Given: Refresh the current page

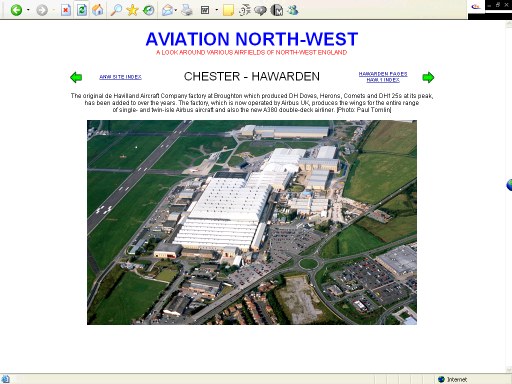Looking at the screenshot, I should pos(82,10).
